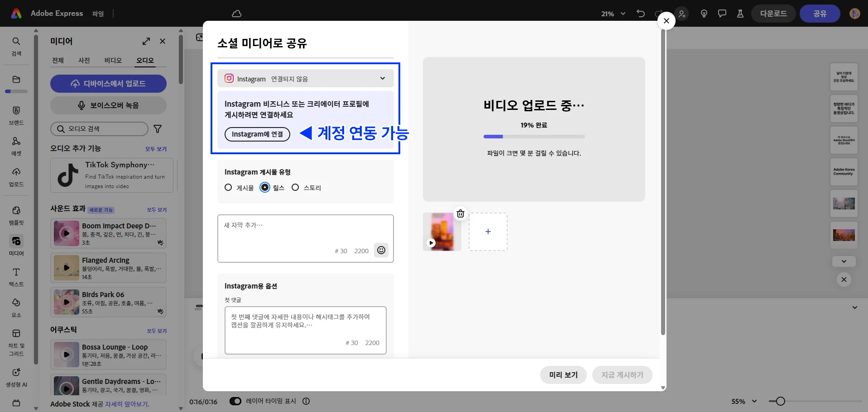Open the 55% timeline zoom dropdown
868x412 pixels.
click(744, 401)
